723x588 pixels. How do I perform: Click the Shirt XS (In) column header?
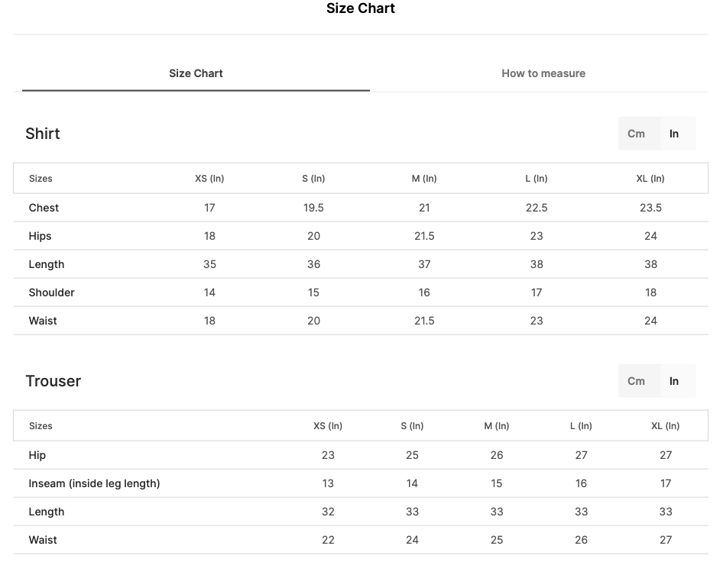click(x=209, y=179)
